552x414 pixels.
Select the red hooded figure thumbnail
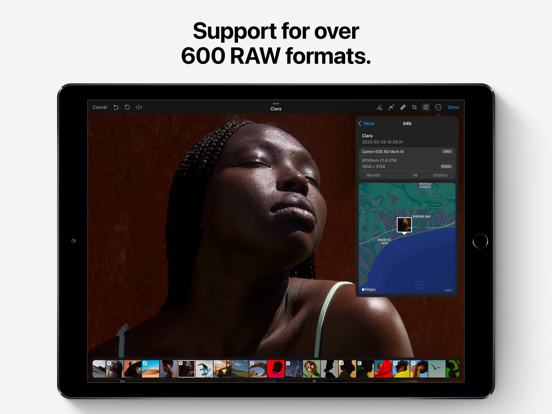383,369
